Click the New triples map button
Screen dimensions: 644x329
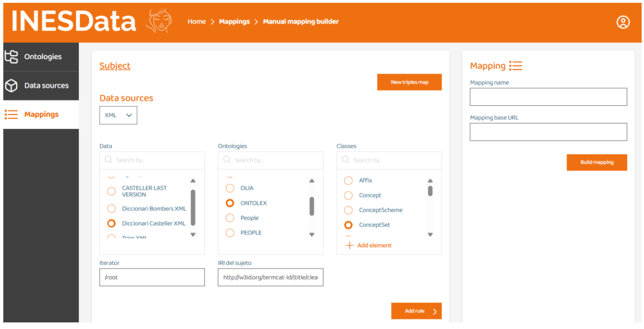[x=410, y=82]
